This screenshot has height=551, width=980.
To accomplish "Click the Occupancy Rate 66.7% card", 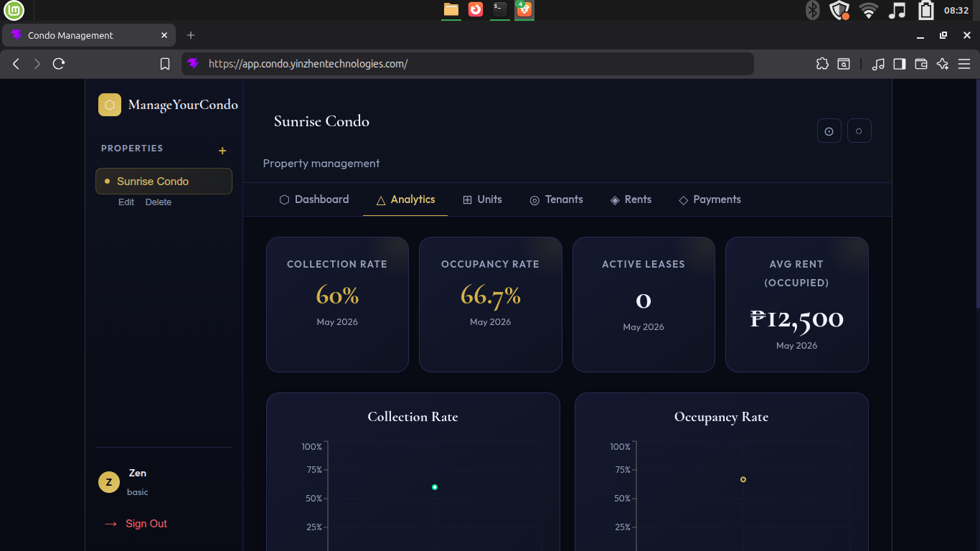I will pyautogui.click(x=491, y=304).
